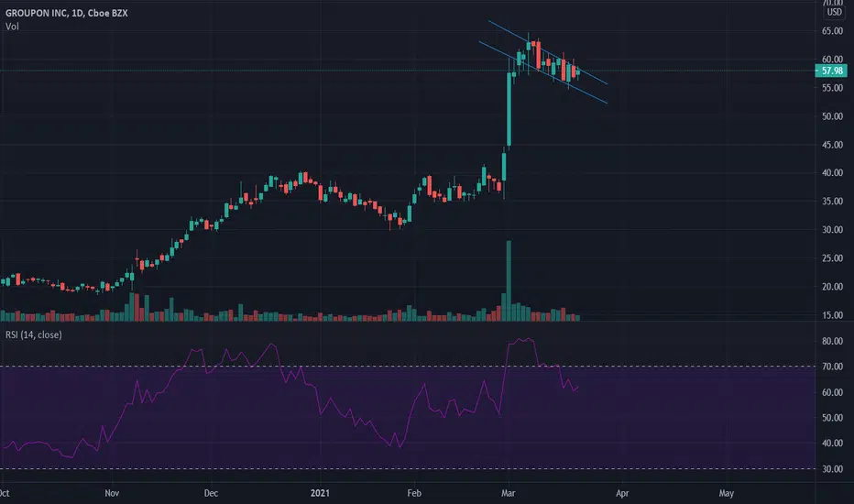
Task: Click 35.00 on the price axis
Action: [832, 201]
